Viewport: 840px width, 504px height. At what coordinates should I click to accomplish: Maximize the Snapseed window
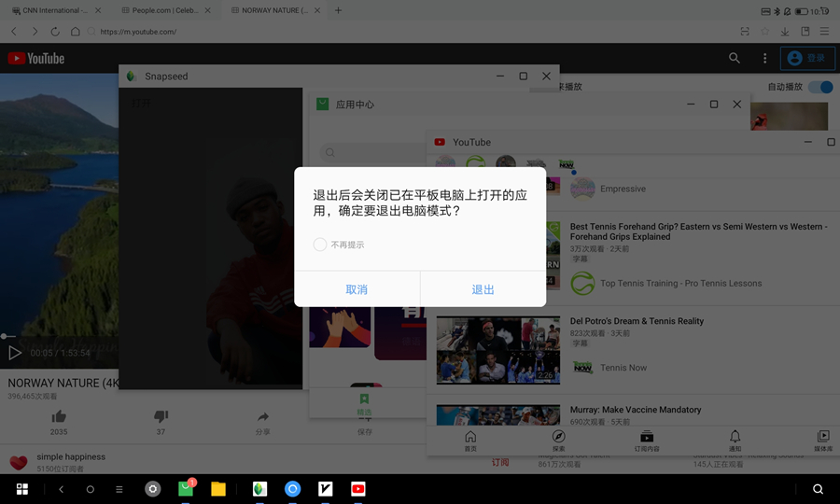point(523,76)
